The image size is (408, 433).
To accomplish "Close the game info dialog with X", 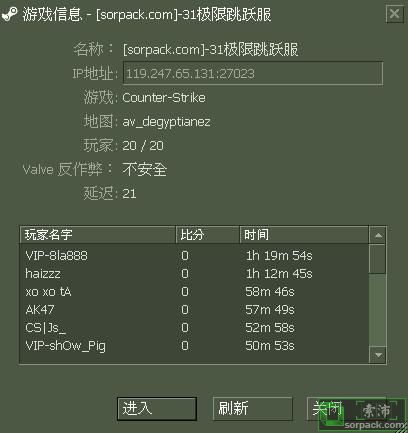I will [x=394, y=14].
